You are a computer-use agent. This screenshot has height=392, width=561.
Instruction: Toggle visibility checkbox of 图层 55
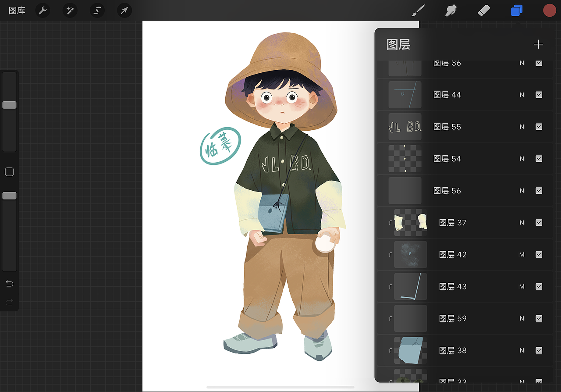pos(539,127)
